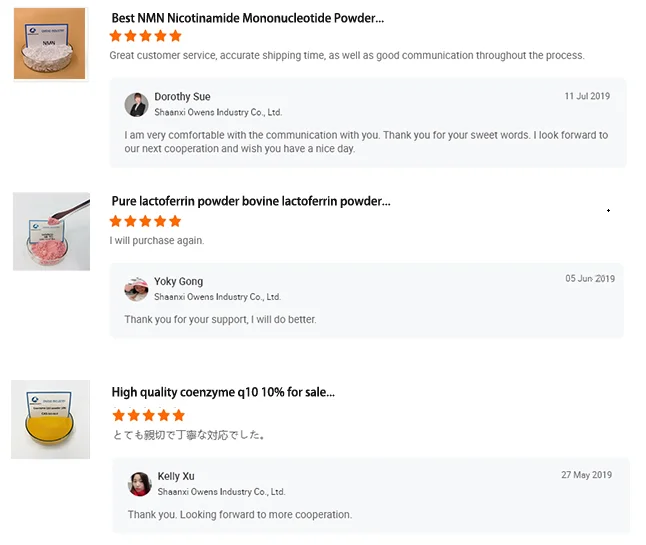Screen dimensions: 646x545
Task: Click Shaanxi Owens Industry under Kelly Xu
Action: [221, 492]
